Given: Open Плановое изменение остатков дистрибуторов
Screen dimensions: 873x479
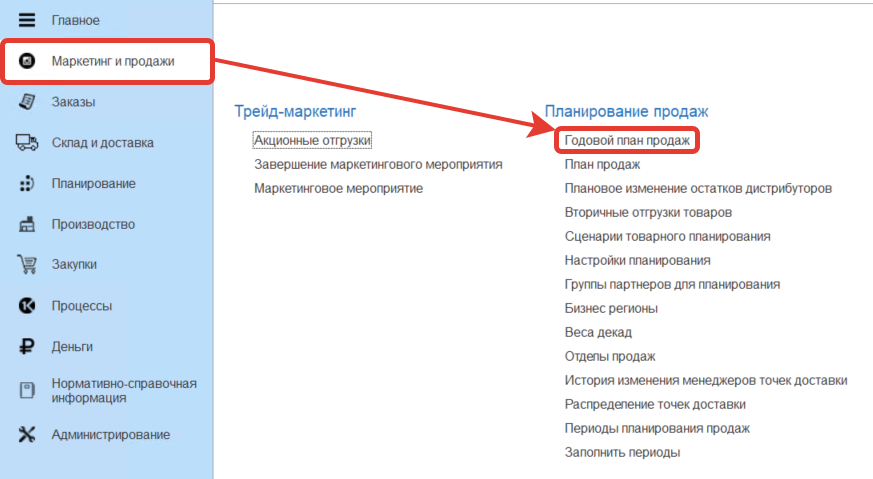Looking at the screenshot, I should (x=698, y=188).
